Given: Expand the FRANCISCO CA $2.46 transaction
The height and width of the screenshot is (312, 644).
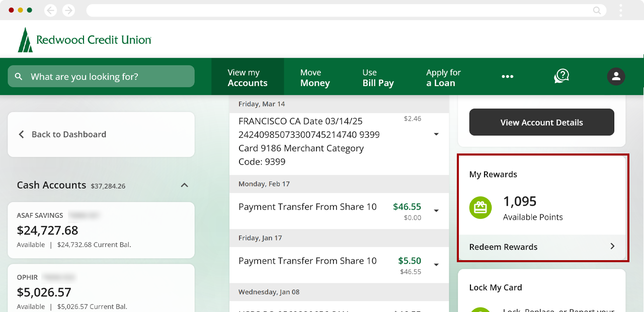Looking at the screenshot, I should (436, 134).
